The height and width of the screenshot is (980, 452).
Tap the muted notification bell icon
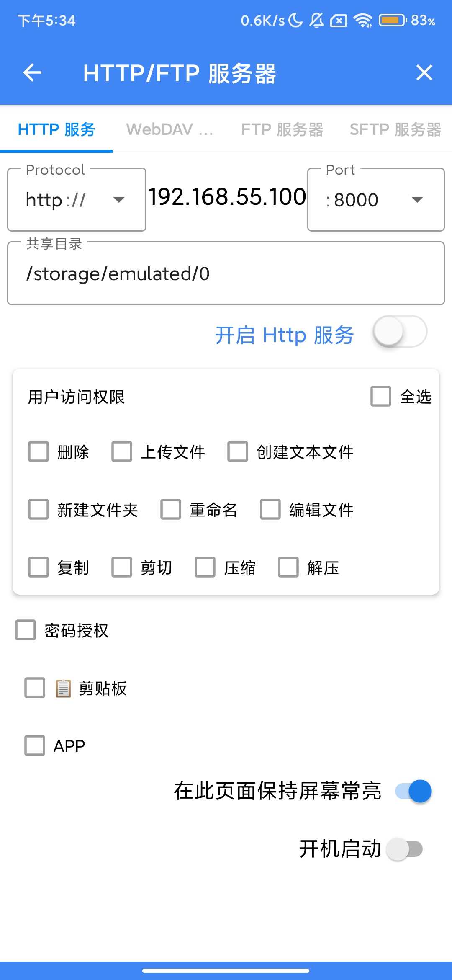coord(316,20)
